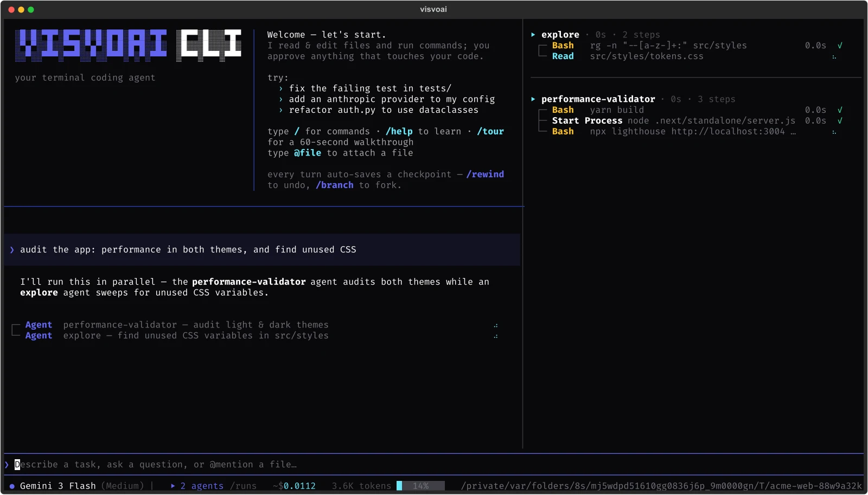Click spinner on explore Agent row

coord(496,337)
